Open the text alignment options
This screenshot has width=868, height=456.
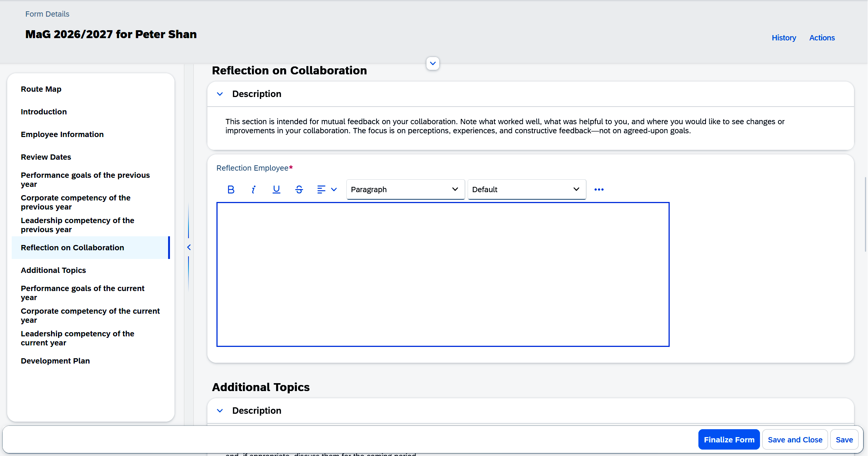point(327,189)
